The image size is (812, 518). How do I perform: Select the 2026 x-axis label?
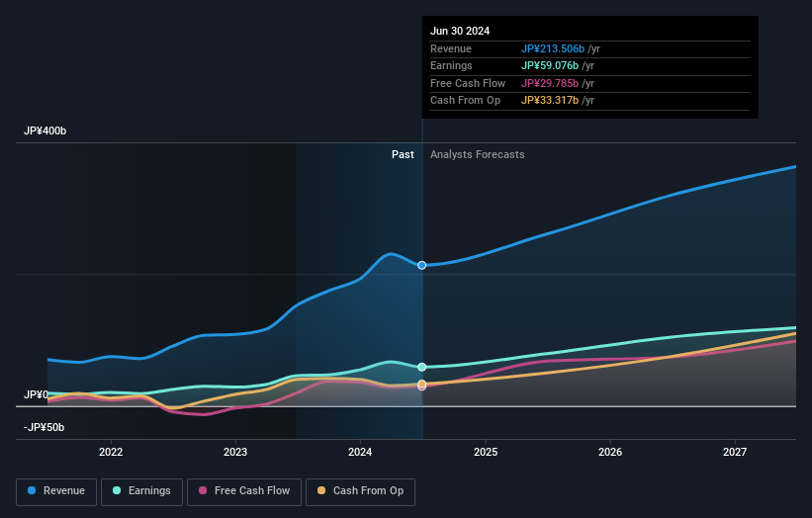point(610,452)
